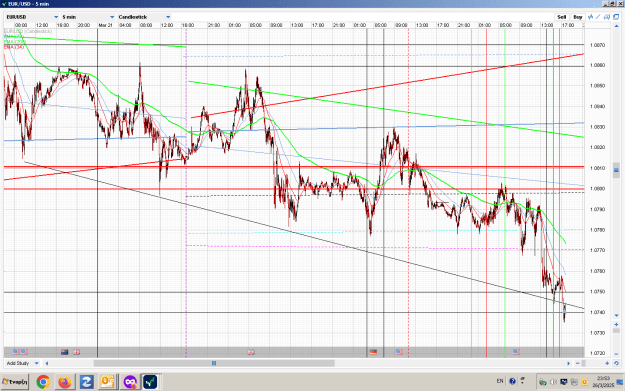Screen dimensions: 625x391
Task: Click the blue help question mark icon
Action: point(513,381)
